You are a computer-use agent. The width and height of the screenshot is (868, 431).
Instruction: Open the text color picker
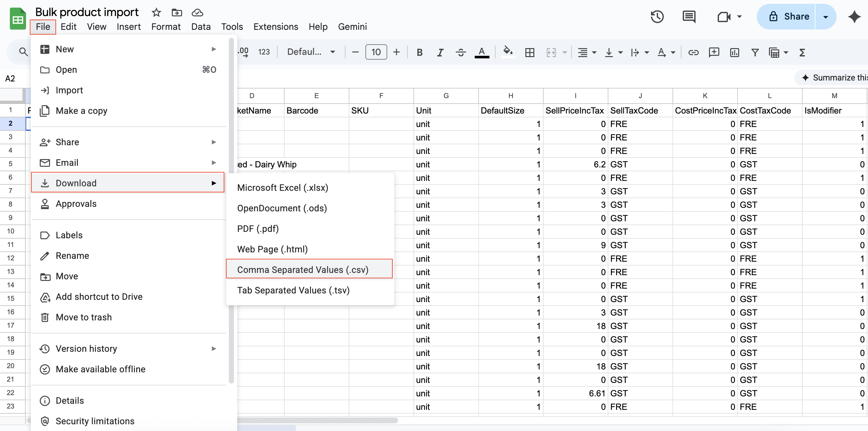pyautogui.click(x=481, y=52)
